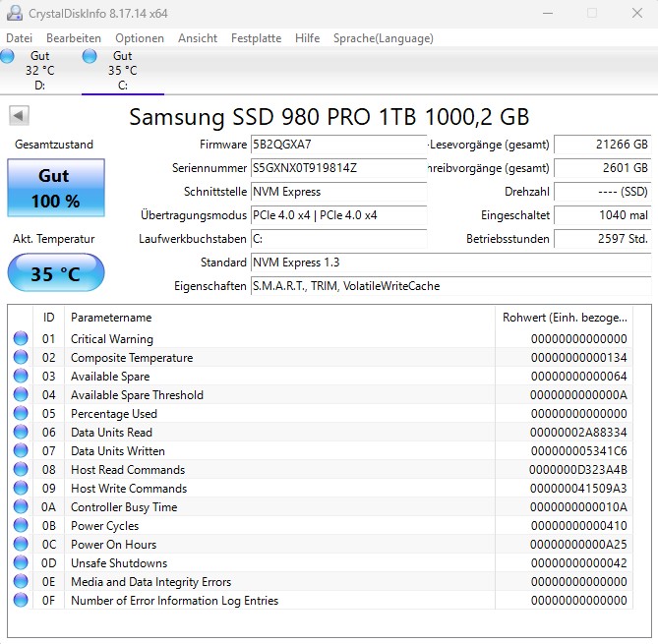Open the Ansicht menu
This screenshot has height=644, width=658.
point(198,38)
